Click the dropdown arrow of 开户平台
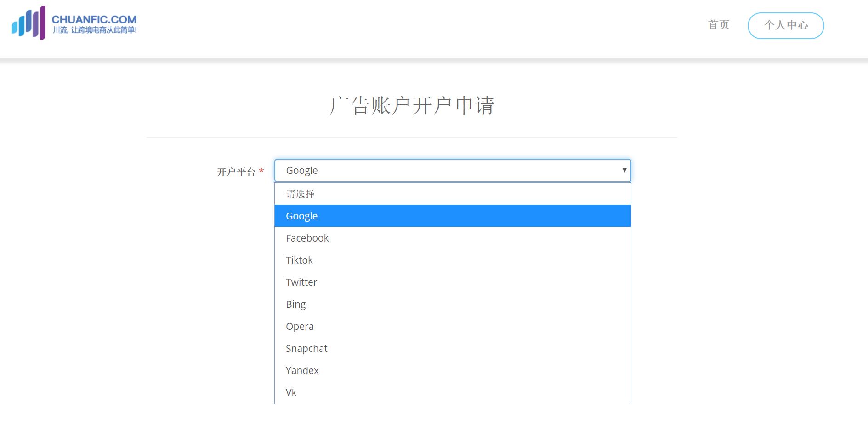This screenshot has width=868, height=437. click(x=624, y=170)
